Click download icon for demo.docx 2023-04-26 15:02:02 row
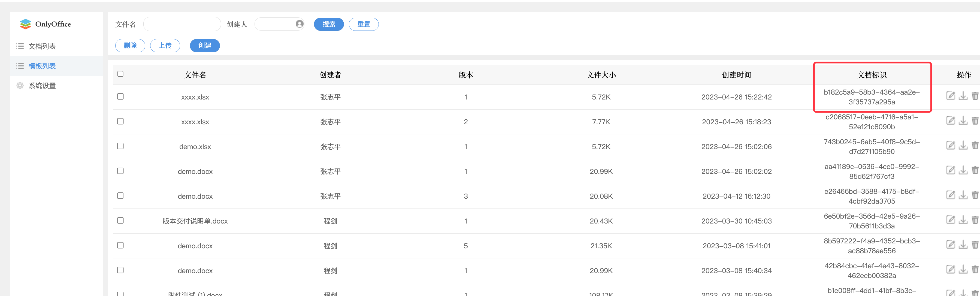The width and height of the screenshot is (980, 296). tap(963, 170)
